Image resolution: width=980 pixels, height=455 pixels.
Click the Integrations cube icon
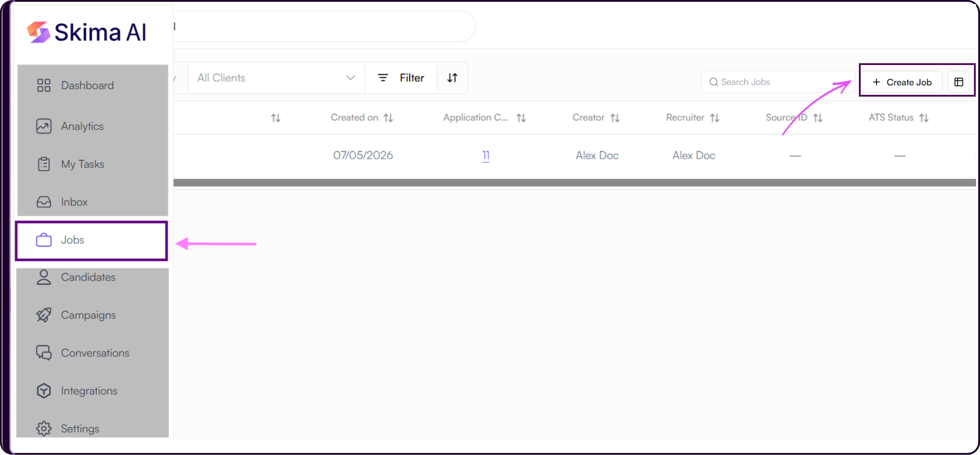(x=44, y=391)
